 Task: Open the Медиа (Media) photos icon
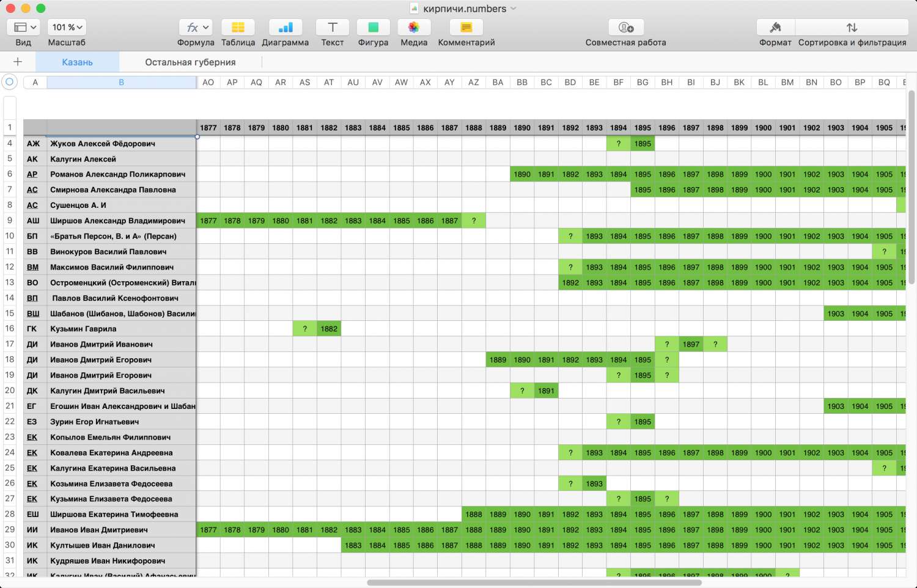(x=414, y=28)
